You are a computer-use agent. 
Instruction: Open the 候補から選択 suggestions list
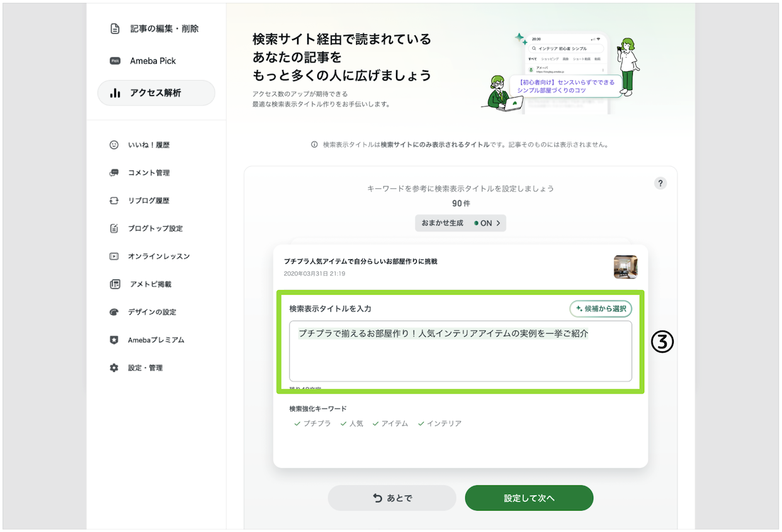point(600,308)
